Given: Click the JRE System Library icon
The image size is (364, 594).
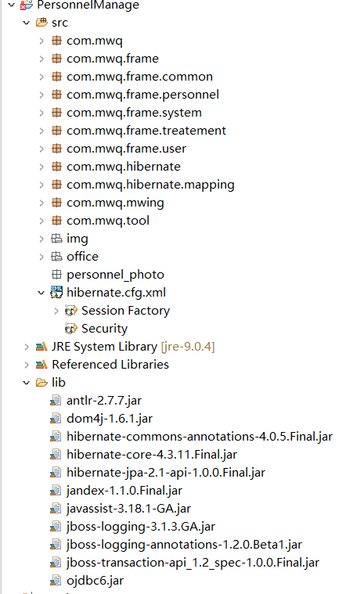Looking at the screenshot, I should tap(41, 346).
